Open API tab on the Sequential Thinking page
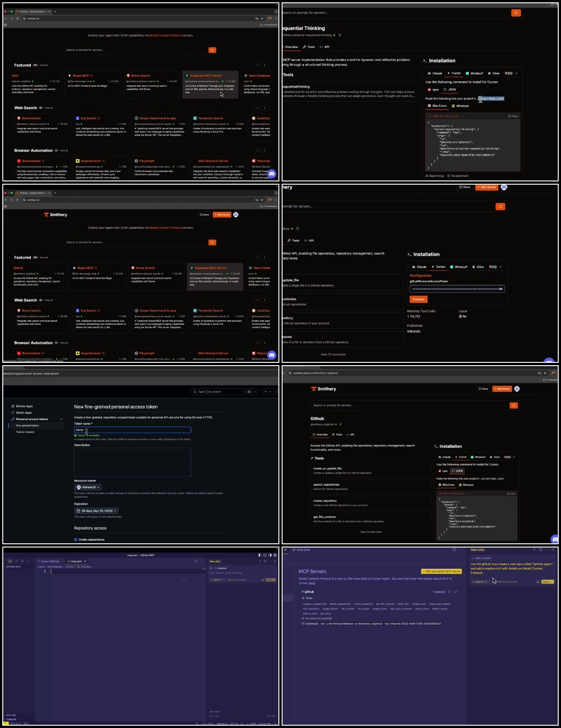The image size is (561, 728). click(x=325, y=47)
